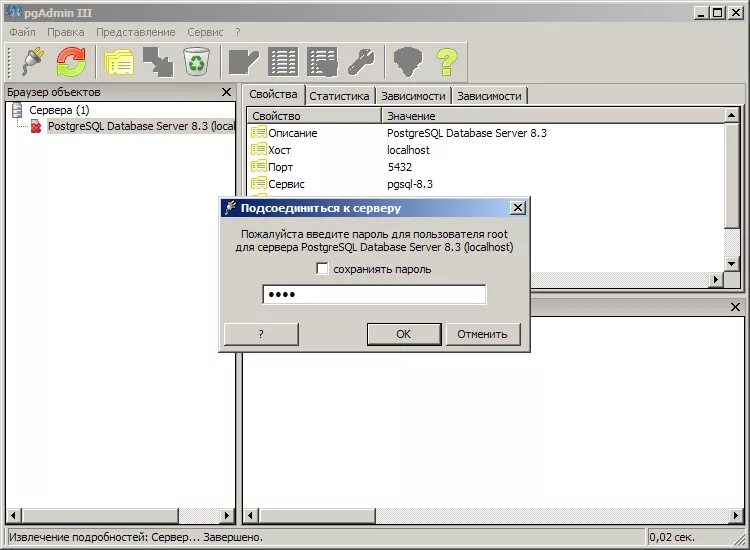The height and width of the screenshot is (550, 750).
Task: Open the ? help menu
Action: click(x=238, y=32)
